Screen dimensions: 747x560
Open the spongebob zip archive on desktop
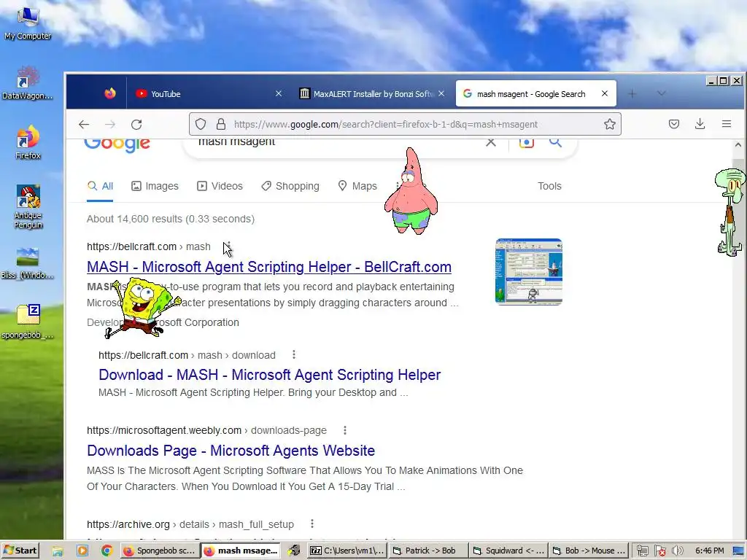click(x=28, y=322)
